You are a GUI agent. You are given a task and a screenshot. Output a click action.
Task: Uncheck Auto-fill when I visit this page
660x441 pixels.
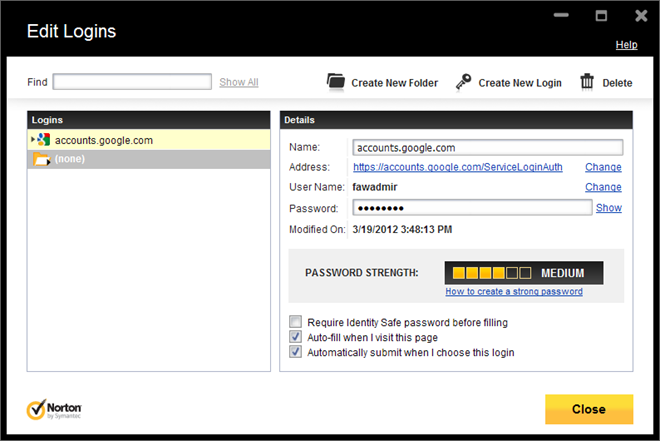click(295, 337)
